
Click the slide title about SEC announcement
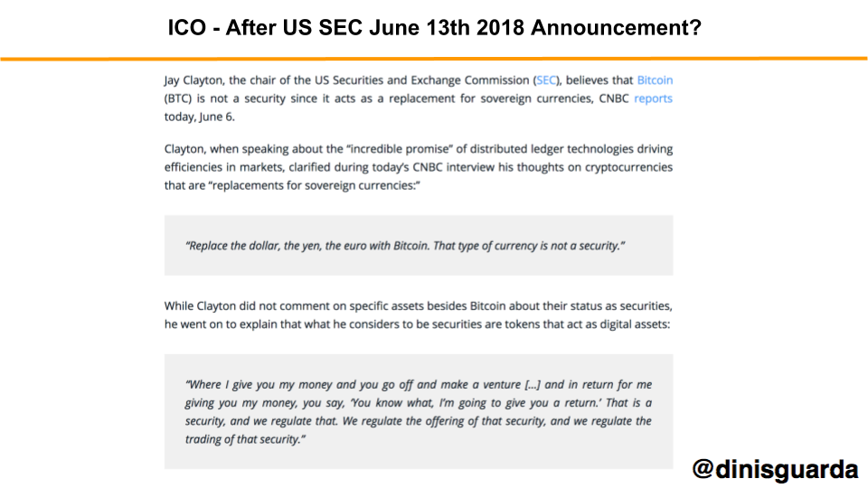point(435,27)
